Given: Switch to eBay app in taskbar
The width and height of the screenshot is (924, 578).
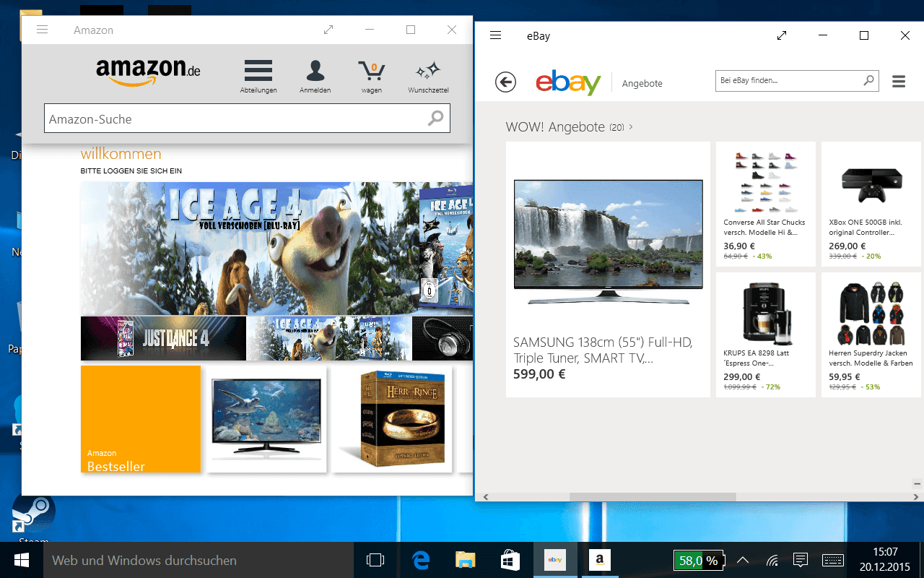Looking at the screenshot, I should 555,560.
